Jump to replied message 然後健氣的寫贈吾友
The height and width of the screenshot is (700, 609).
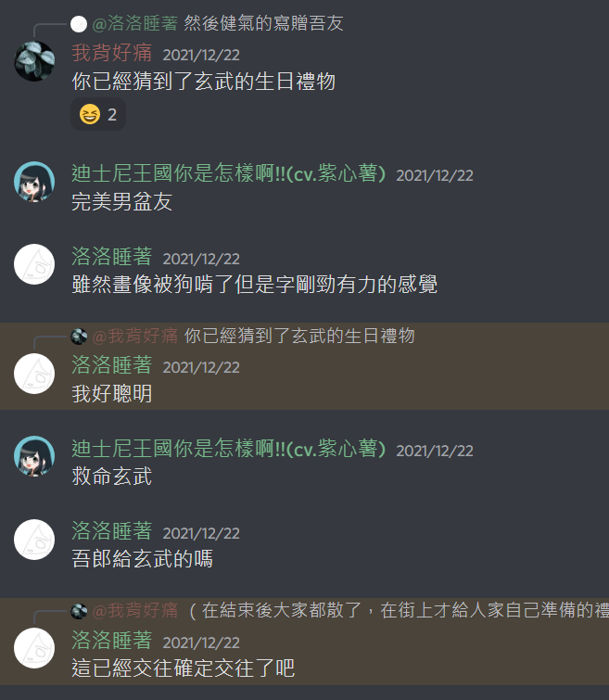(263, 23)
